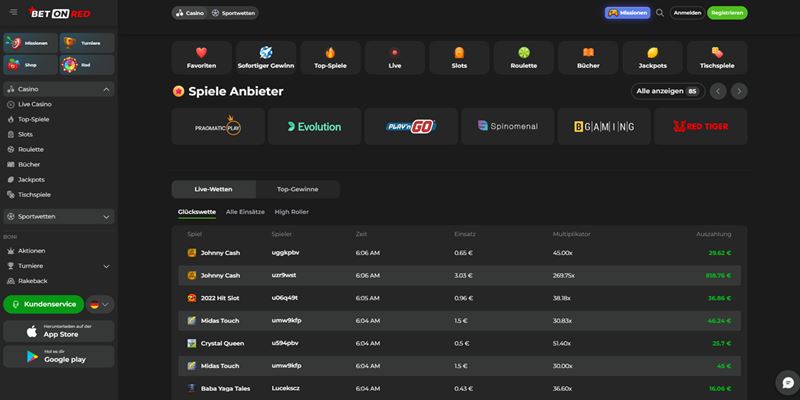Viewport: 800px width, 400px height.
Task: Open the Pragmatic Play provider card
Action: (x=218, y=127)
